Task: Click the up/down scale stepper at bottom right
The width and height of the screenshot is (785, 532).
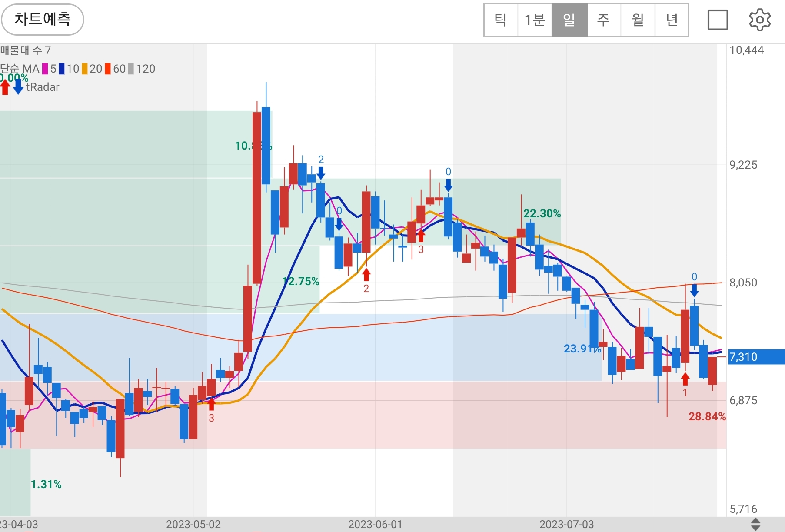Action: (x=755, y=524)
